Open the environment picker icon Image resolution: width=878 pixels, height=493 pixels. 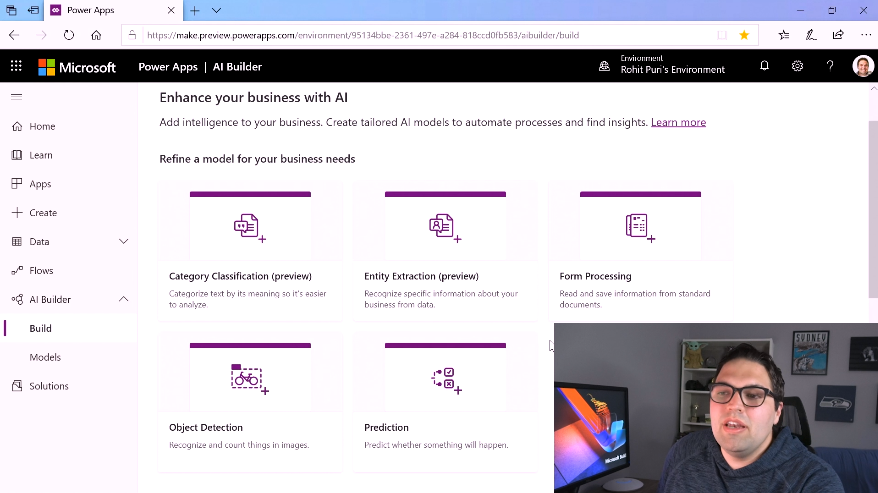tap(604, 66)
